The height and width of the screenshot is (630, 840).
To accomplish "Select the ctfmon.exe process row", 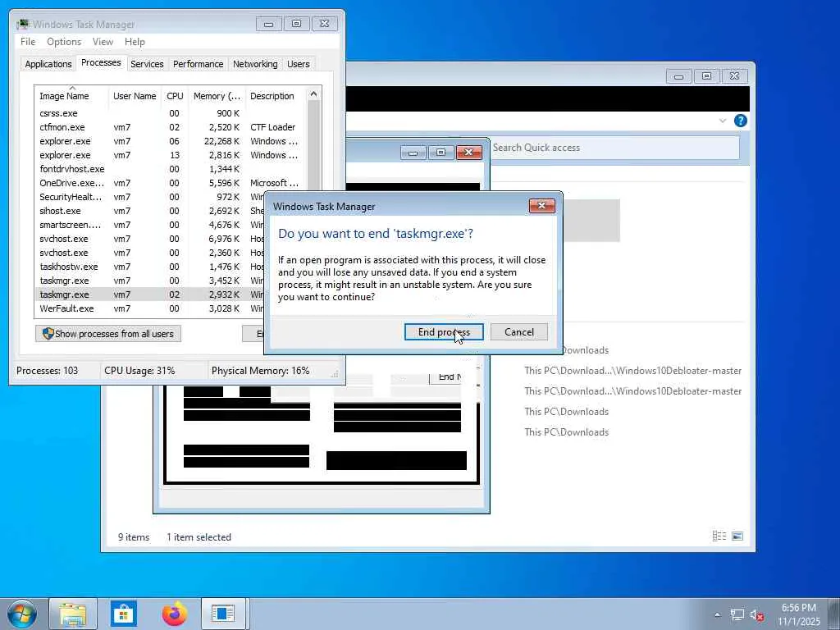I will click(x=171, y=127).
